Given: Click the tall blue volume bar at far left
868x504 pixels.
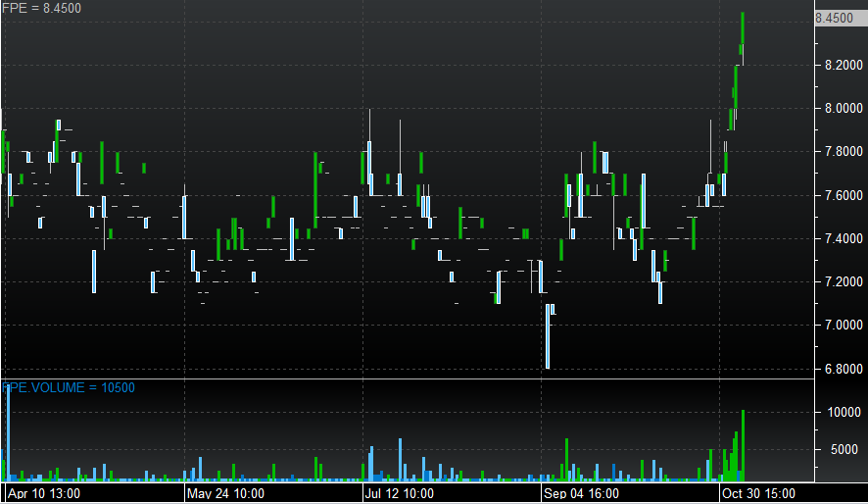Looking at the screenshot, I should (8, 431).
